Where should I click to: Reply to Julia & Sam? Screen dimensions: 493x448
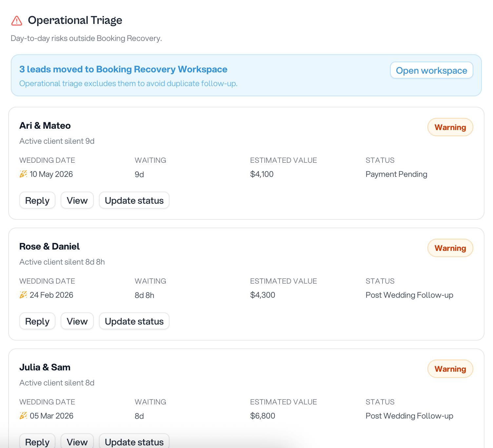click(x=37, y=442)
